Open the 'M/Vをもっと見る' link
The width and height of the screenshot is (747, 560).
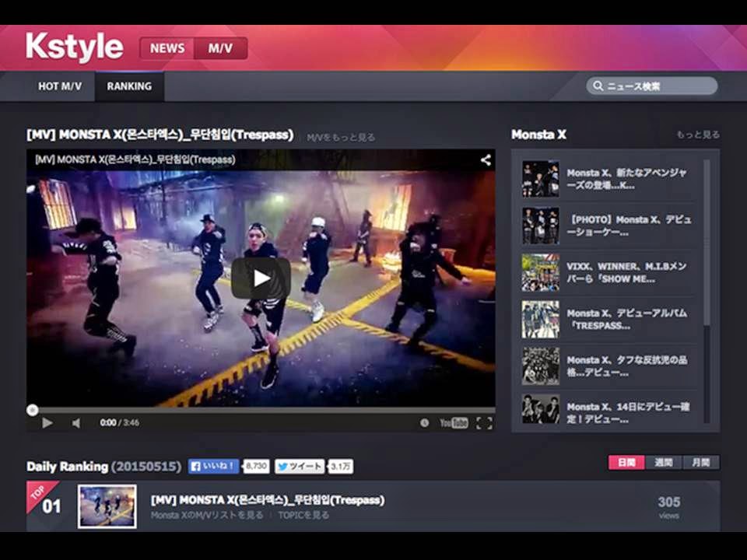(x=341, y=138)
